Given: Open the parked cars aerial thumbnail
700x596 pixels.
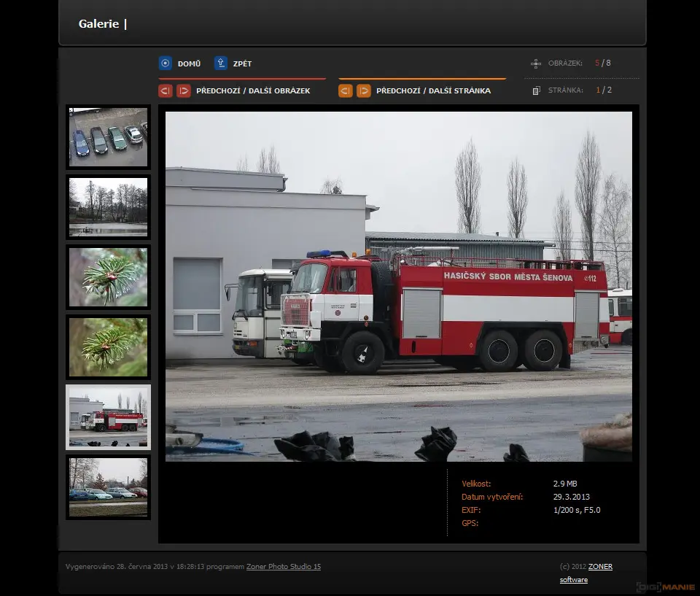Looking at the screenshot, I should coord(108,137).
